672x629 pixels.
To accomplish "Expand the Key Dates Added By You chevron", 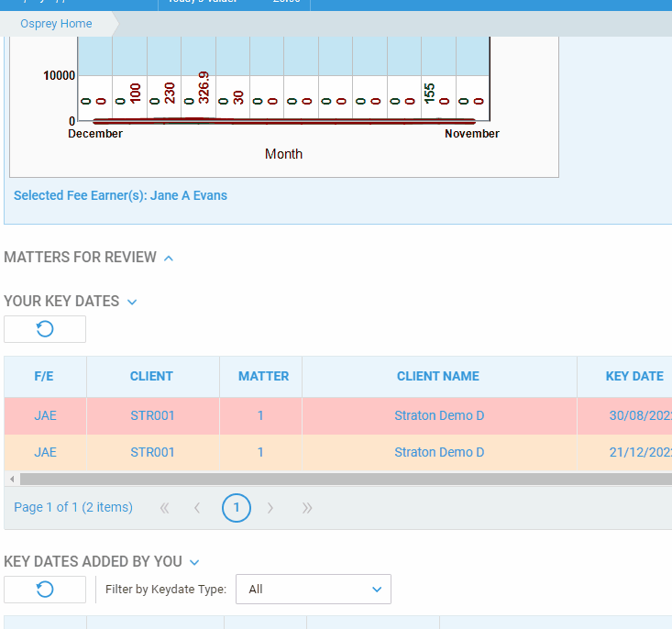I will click(194, 563).
